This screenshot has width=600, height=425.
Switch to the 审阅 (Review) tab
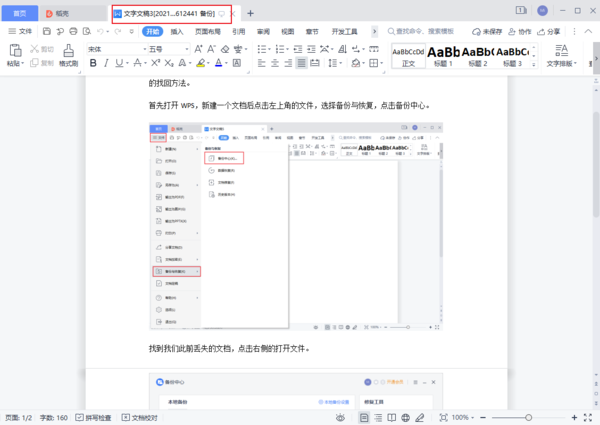pyautogui.click(x=263, y=31)
